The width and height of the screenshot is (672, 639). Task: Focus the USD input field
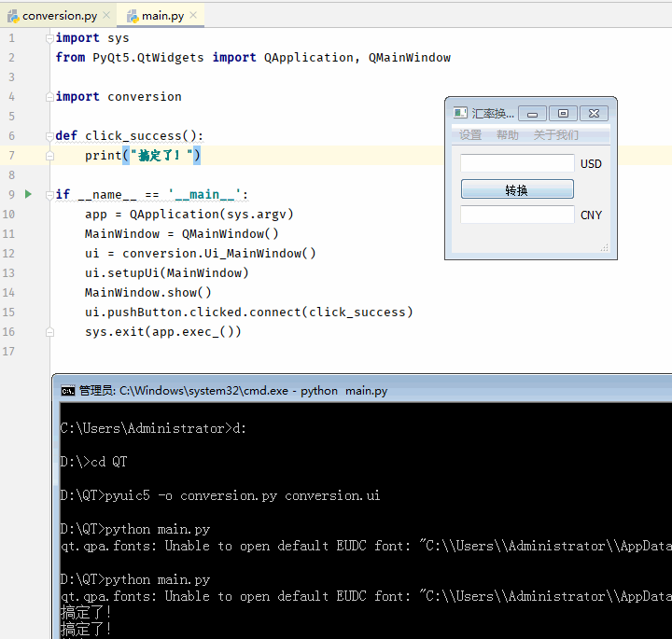click(517, 163)
